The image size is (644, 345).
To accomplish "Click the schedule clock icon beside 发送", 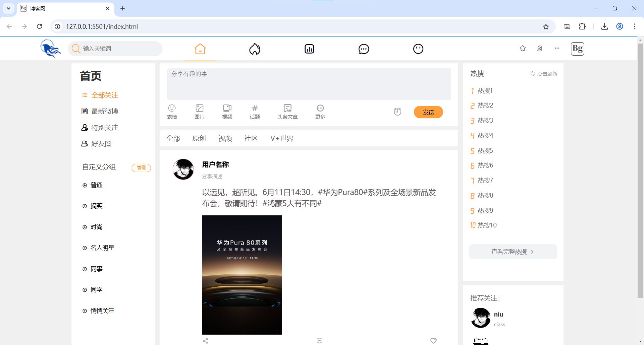I will pos(397,112).
